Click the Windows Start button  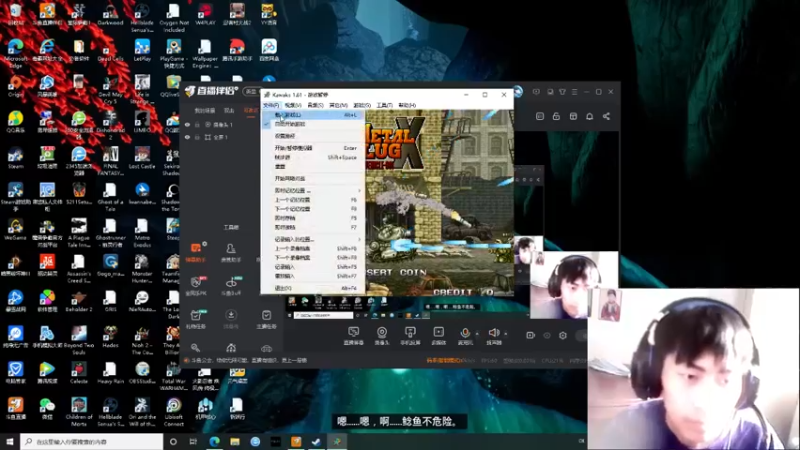[x=10, y=441]
